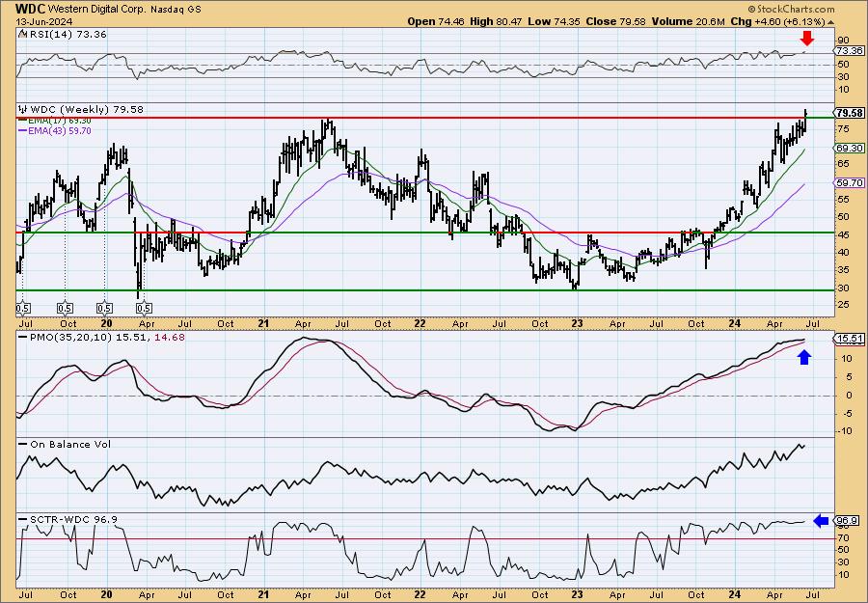The width and height of the screenshot is (868, 603).
Task: Click the PMO(35,20,10) 15.51, 14.68 label
Action: [107, 338]
